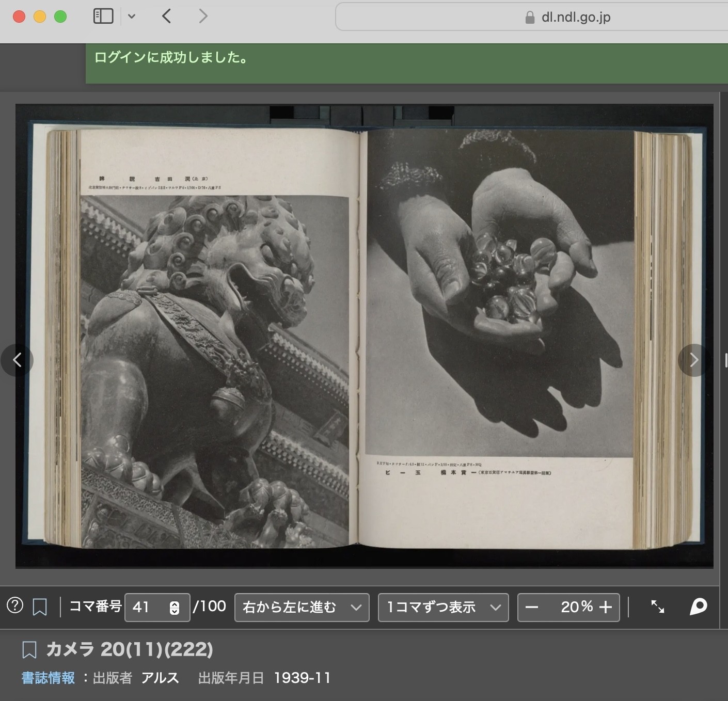This screenshot has width=728, height=701.
Task: Go to next frame with left arrow
Action: click(17, 360)
